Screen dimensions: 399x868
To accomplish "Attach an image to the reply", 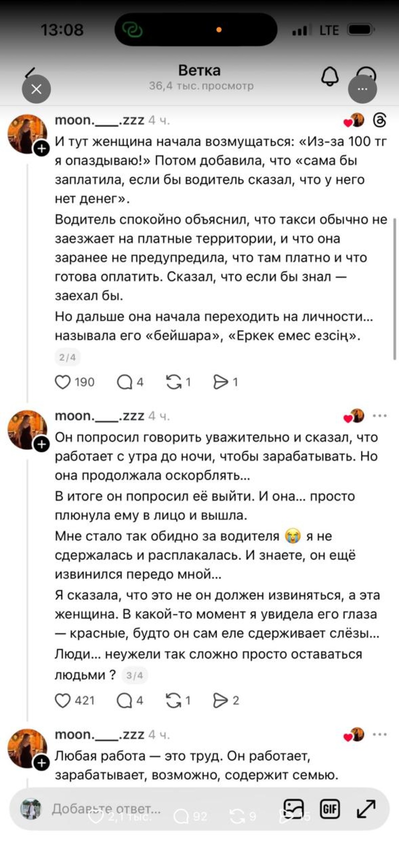I will click(x=294, y=809).
